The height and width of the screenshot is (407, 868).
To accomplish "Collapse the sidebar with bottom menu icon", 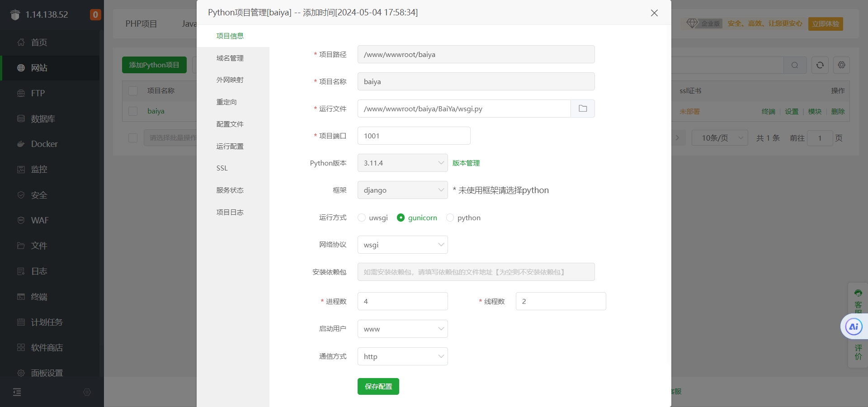I will 17,392.
